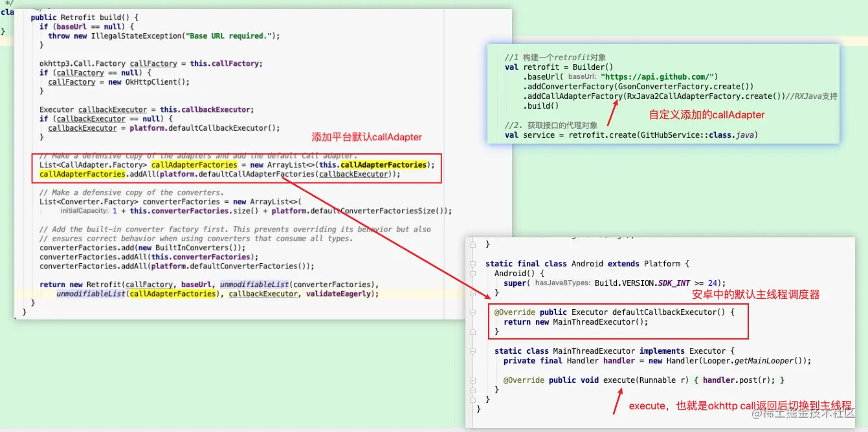Click 'platform.defaultCallbackExecutor()' in build method
Screen dimensions: 868x432
(199, 128)
